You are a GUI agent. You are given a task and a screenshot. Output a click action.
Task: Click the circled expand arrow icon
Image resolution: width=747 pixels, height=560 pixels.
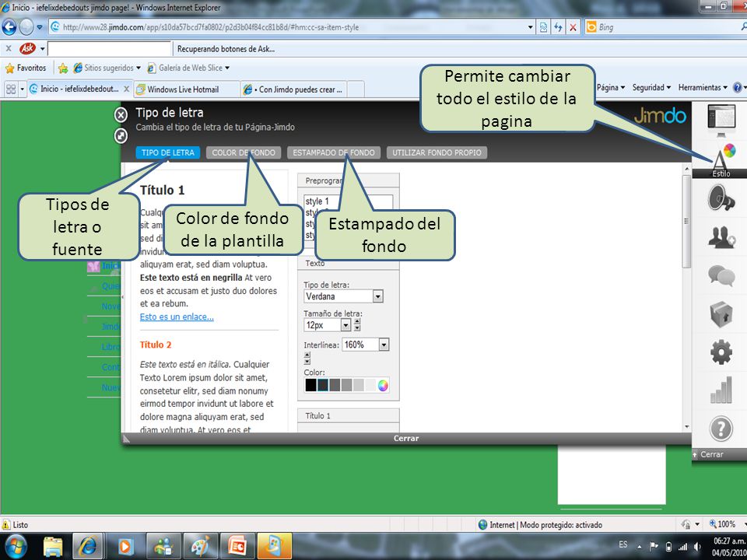tap(121, 135)
